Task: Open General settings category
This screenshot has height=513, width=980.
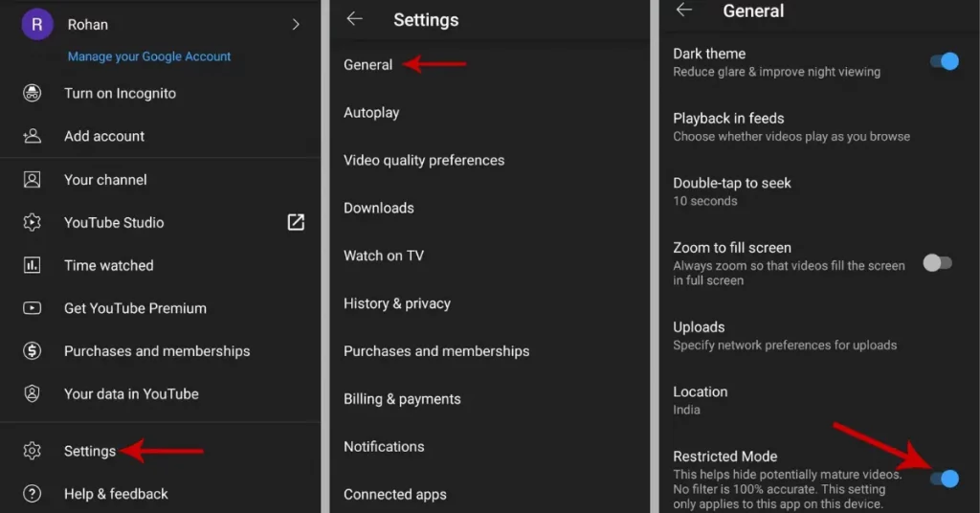Action: pyautogui.click(x=367, y=64)
